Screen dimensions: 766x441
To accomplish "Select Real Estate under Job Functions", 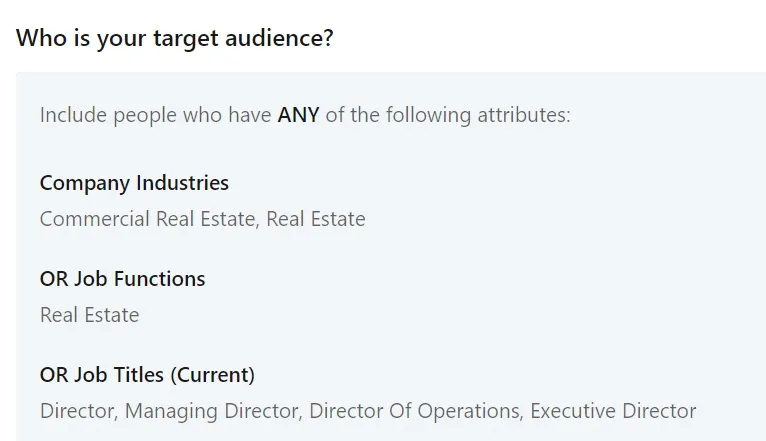I will click(x=89, y=315).
